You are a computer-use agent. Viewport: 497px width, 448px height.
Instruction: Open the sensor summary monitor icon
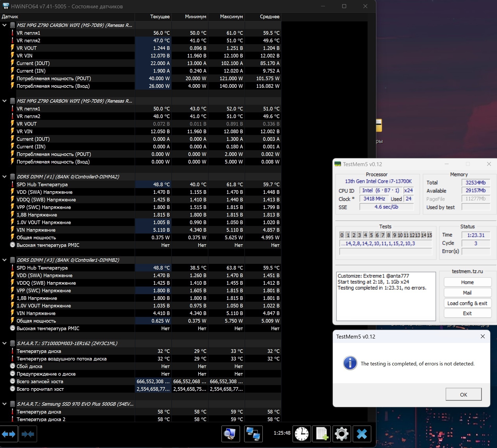(x=230, y=434)
